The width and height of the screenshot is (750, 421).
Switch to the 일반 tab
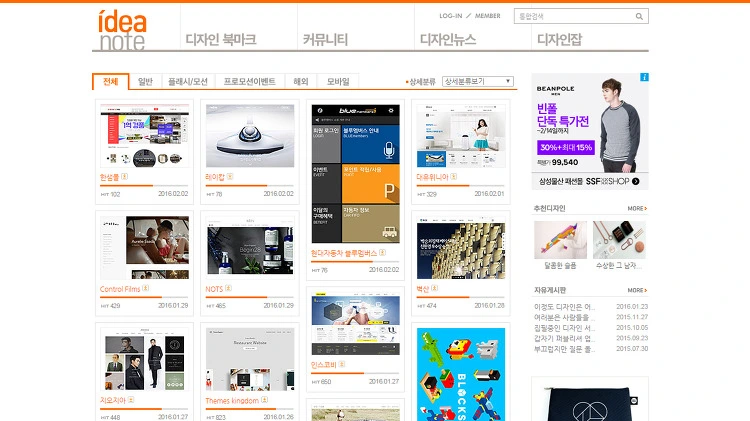145,81
